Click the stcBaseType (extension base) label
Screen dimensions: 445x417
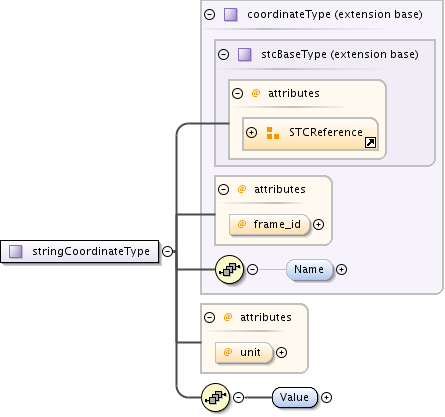click(x=340, y=54)
